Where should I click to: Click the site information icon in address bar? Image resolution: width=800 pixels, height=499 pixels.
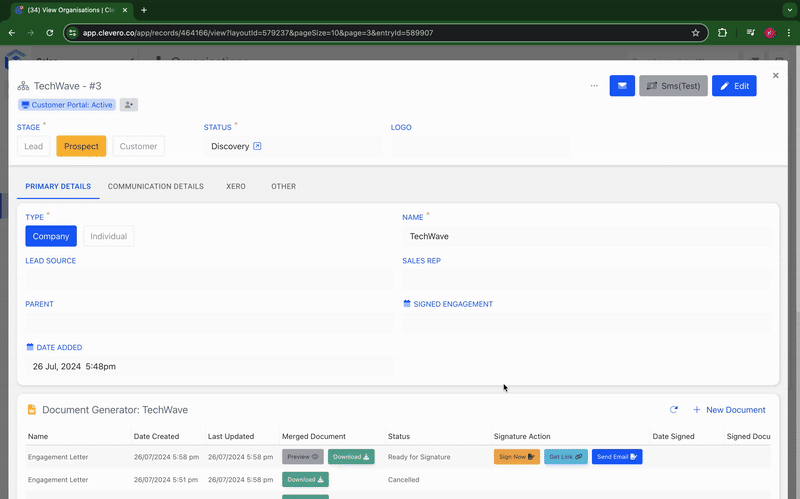72,33
